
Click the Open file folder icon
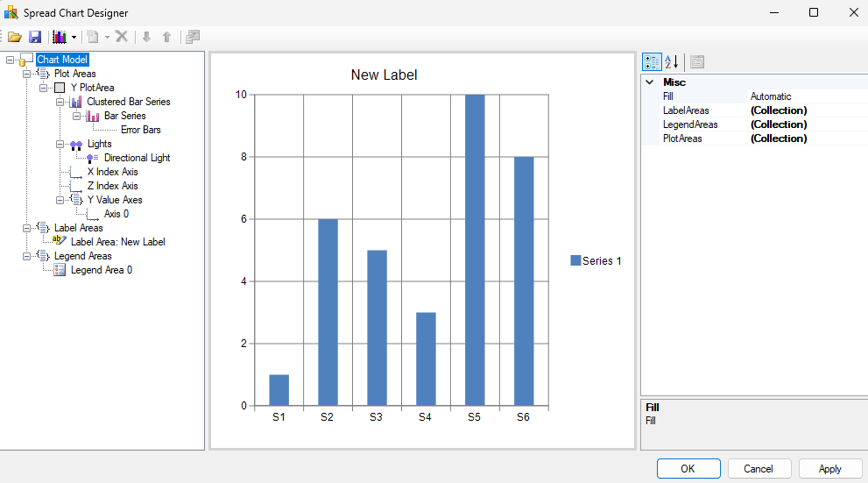(x=15, y=37)
